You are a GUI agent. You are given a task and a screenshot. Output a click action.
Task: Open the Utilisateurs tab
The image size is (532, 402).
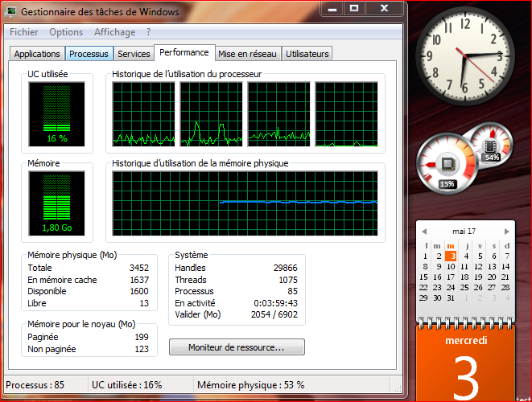point(307,54)
